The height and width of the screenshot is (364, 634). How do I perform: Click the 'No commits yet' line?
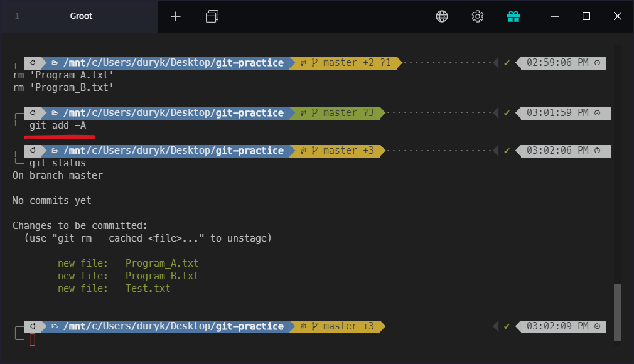click(x=51, y=201)
